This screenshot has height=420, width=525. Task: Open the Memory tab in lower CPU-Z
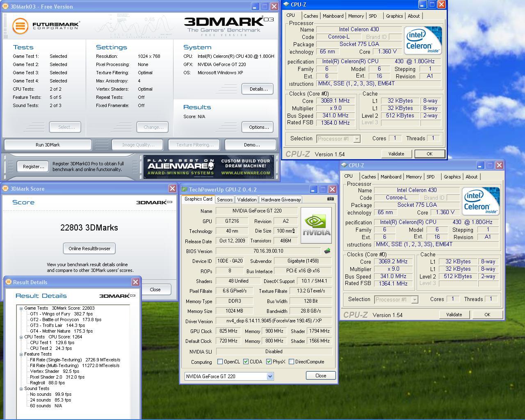coord(413,177)
